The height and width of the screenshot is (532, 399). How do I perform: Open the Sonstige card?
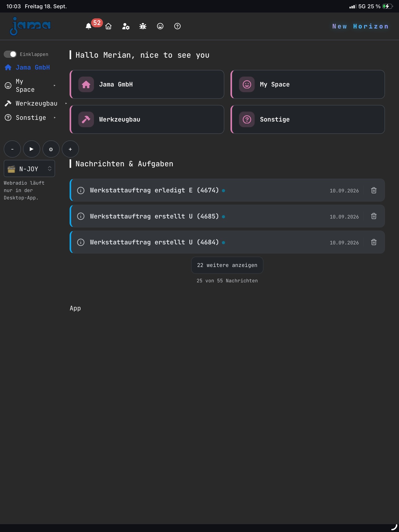click(x=308, y=119)
